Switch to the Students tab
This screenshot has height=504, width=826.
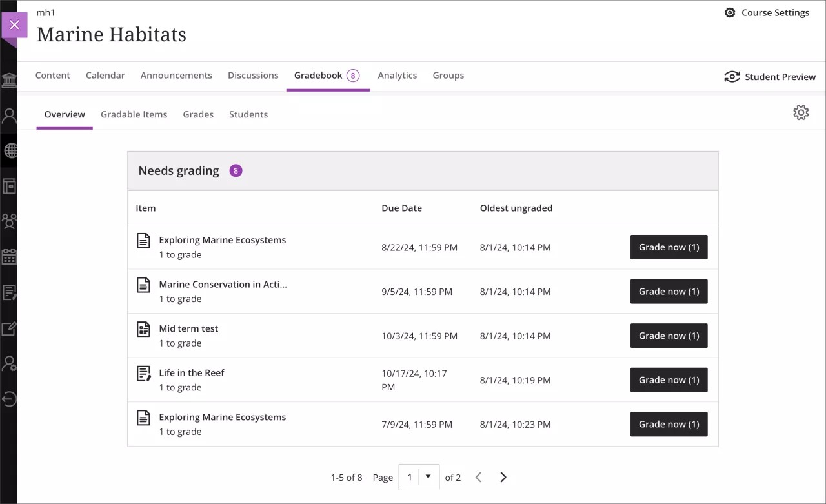tap(248, 114)
